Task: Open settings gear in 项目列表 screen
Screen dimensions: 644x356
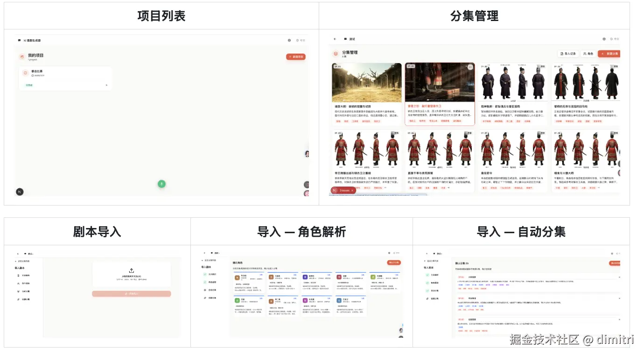Action: [289, 41]
